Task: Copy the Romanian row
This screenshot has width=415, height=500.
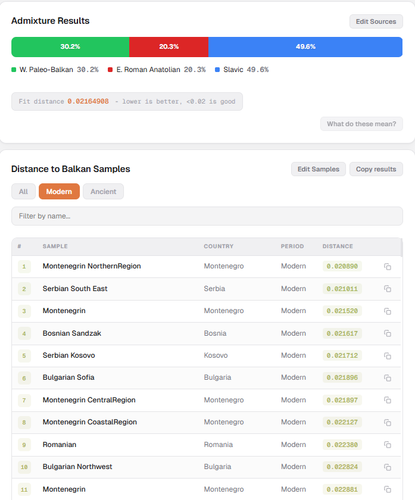Action: [x=387, y=445]
